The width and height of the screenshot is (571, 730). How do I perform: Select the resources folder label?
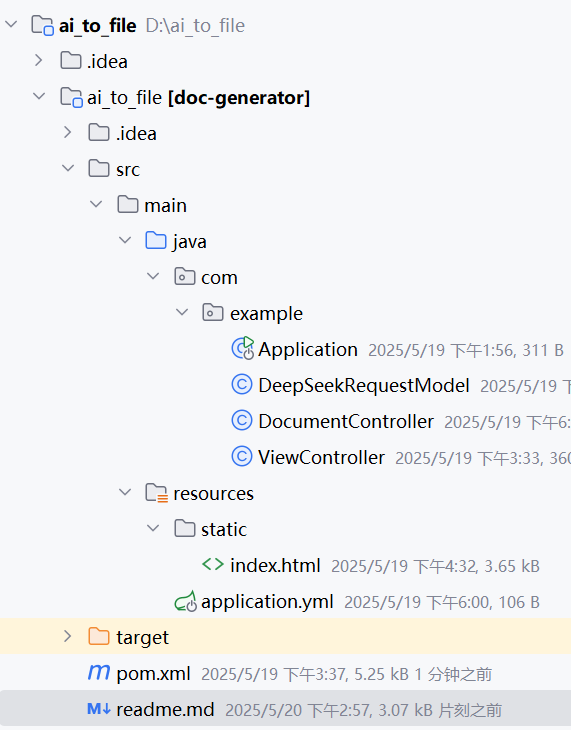click(213, 493)
